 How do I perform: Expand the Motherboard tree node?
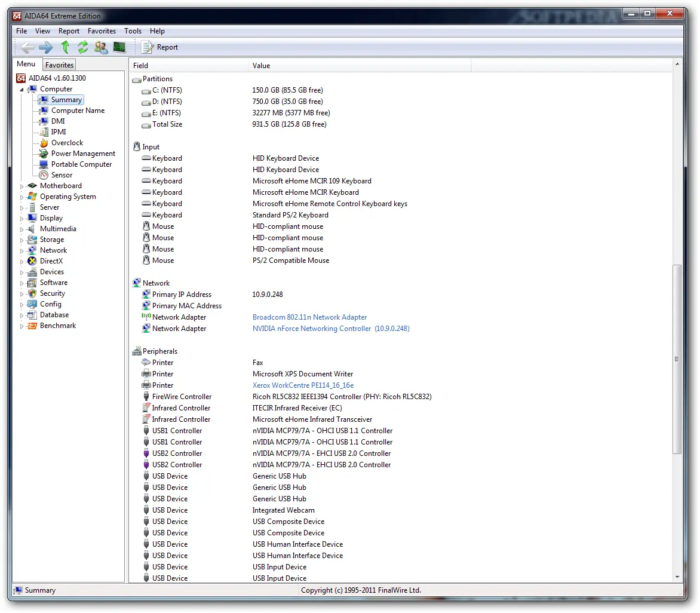click(x=22, y=186)
